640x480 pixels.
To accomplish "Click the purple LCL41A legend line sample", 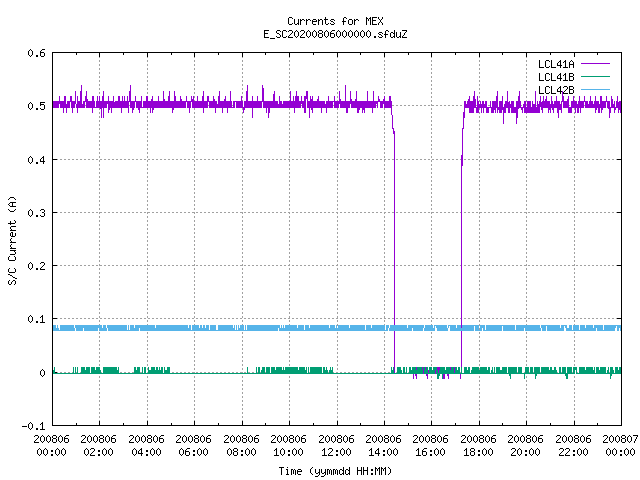I will click(595, 64).
